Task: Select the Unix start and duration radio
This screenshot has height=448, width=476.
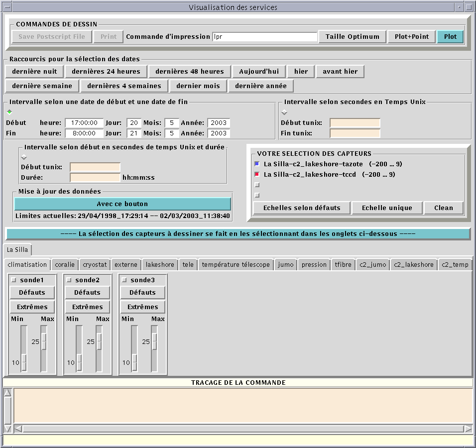Action: pyautogui.click(x=23, y=157)
